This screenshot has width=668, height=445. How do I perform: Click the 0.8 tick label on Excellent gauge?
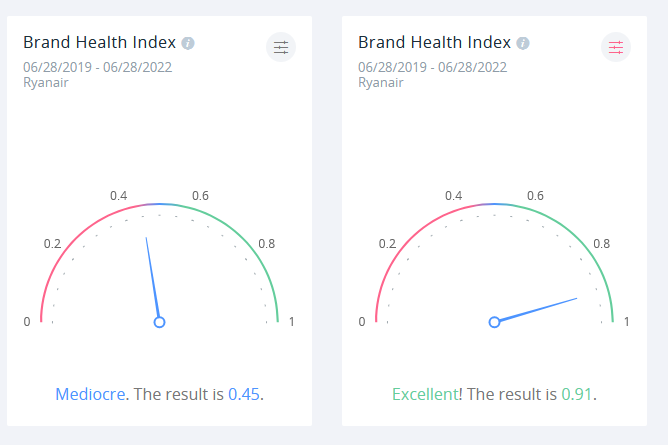point(602,244)
